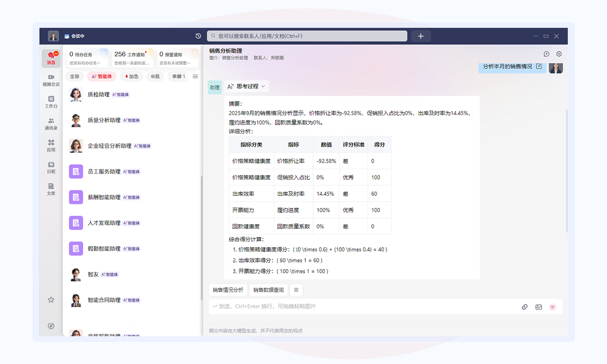
Task: Expand more quick commands beside 销售数据查询
Action: (x=296, y=290)
